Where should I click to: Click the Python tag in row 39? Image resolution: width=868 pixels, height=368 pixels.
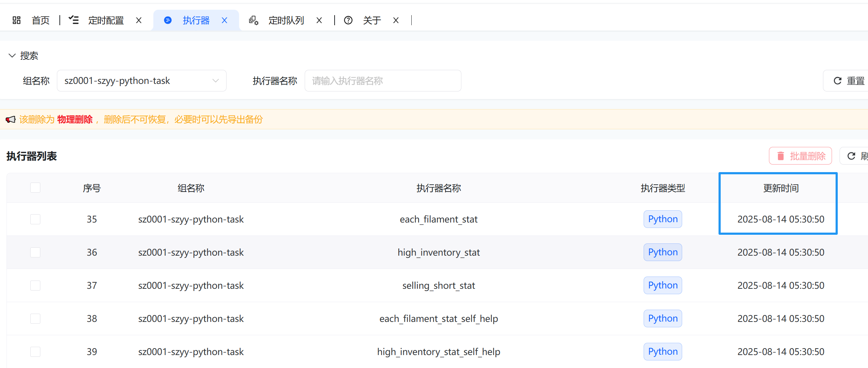point(663,351)
